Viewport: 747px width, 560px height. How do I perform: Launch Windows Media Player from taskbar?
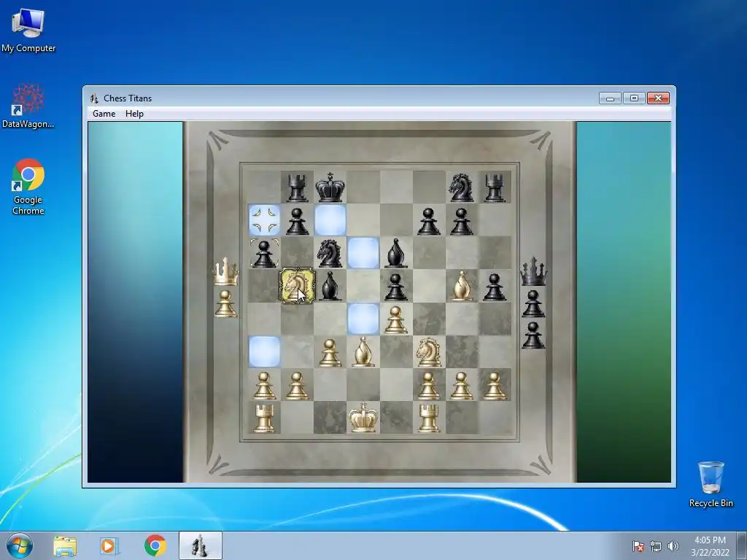coord(109,545)
